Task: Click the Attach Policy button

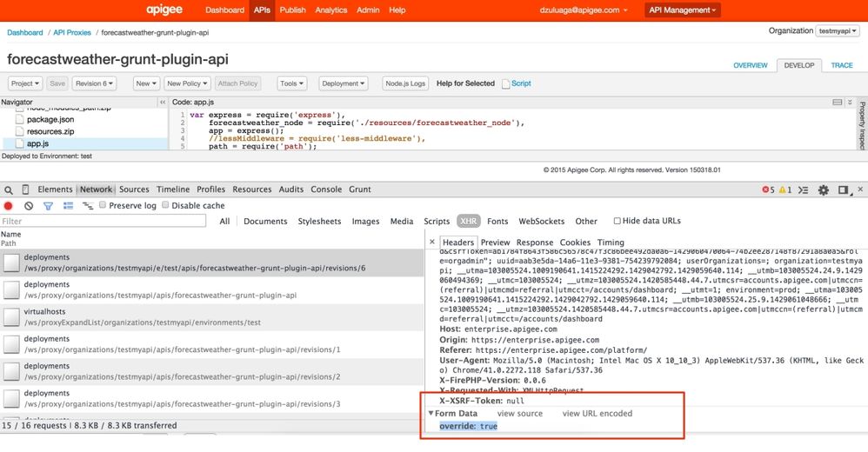Action: (x=237, y=83)
